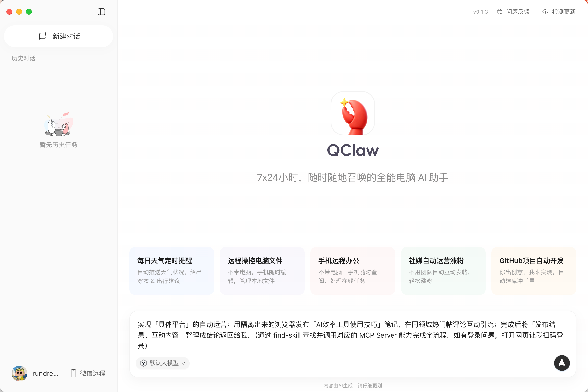The image size is (588, 392).
Task: Collapse the sidebar using the panel toggle icon
Action: coord(101,12)
